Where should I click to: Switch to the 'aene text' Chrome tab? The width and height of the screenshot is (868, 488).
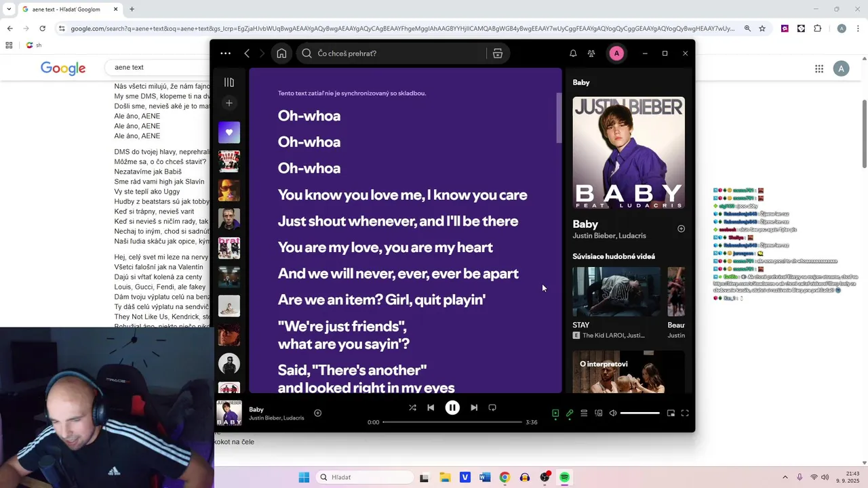68,9
